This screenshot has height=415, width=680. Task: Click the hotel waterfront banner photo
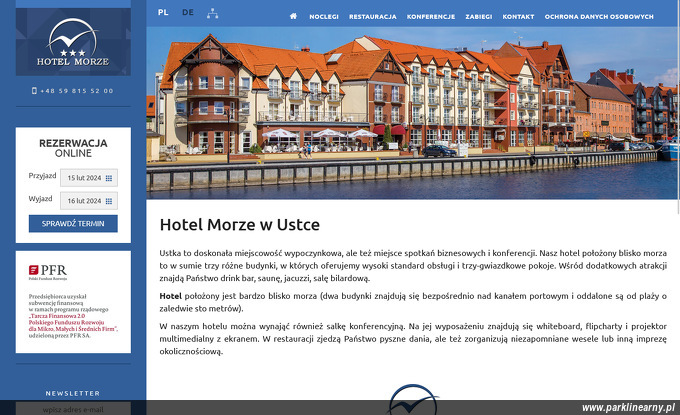coord(412,113)
